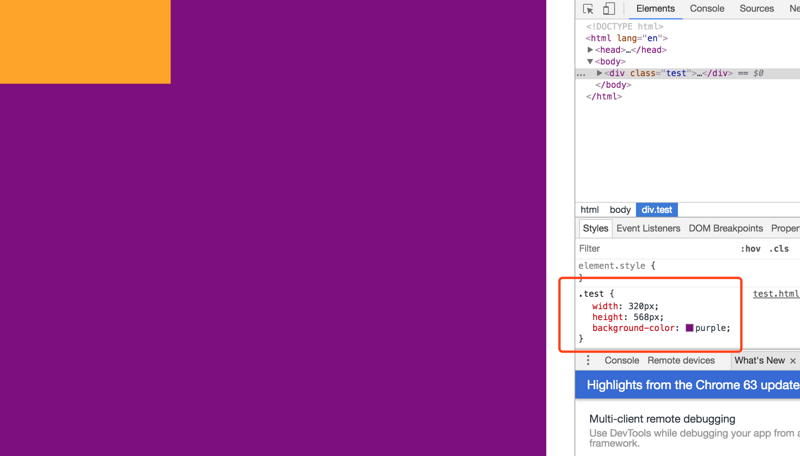Viewport: 800px width, 456px height.
Task: Switch to Event Listeners tab
Action: point(648,229)
